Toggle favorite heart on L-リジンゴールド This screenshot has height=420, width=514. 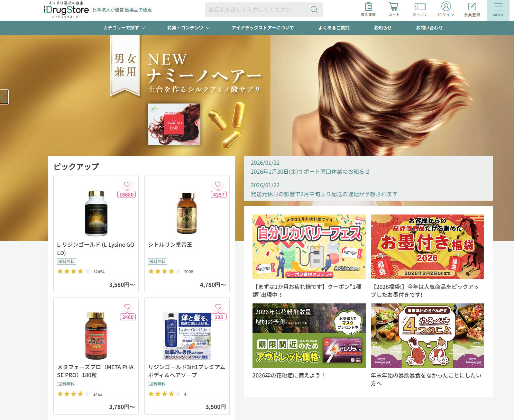127,184
